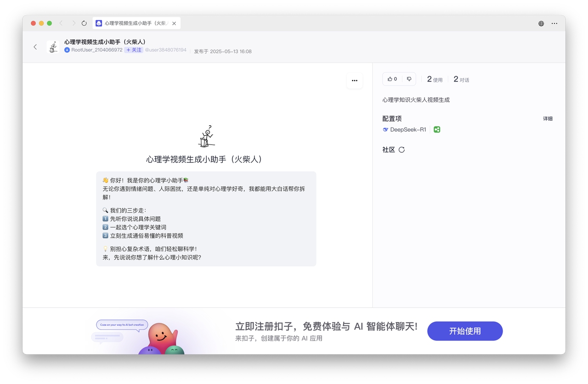Close the 心理学视频生成小助手 tab
Image resolution: width=588 pixels, height=384 pixels.
[174, 23]
